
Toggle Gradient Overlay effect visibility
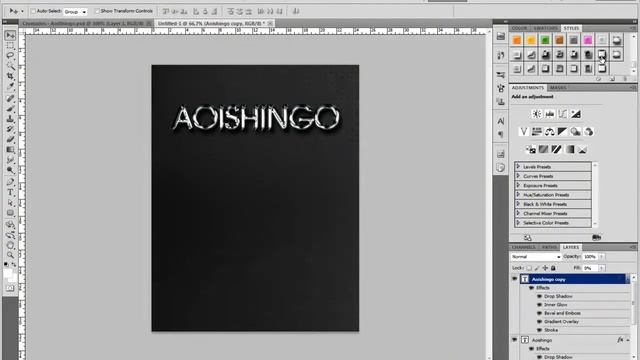click(x=539, y=322)
